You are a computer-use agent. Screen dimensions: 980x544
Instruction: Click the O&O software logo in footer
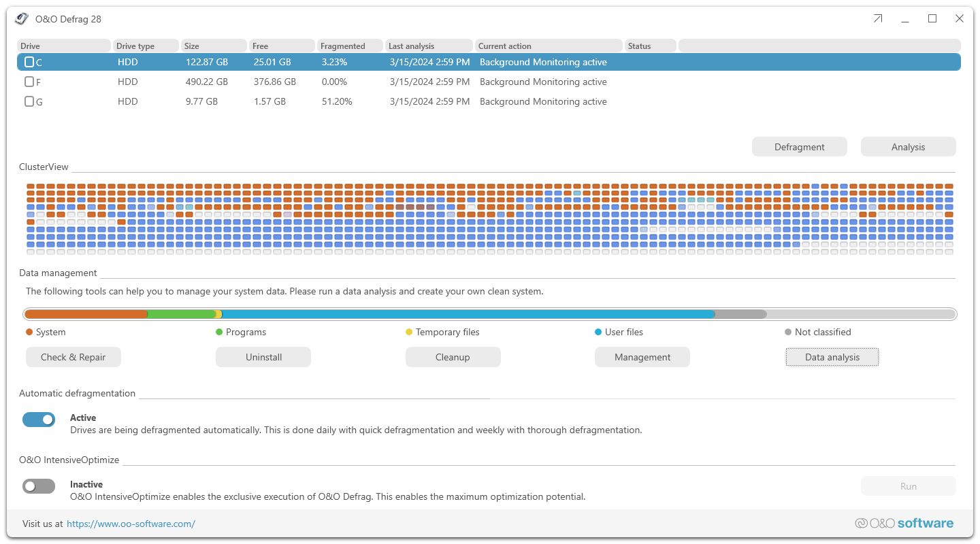[x=904, y=523]
